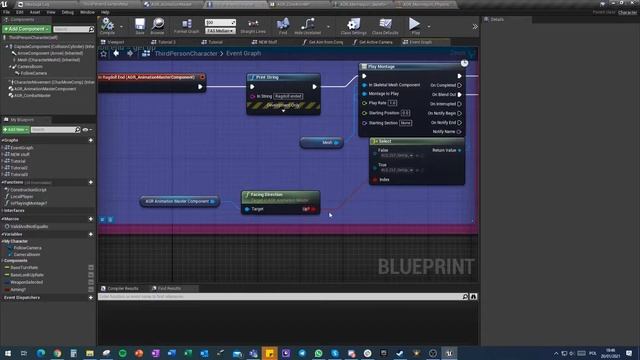Image resolution: width=640 pixels, height=360 pixels.
Task: Collapse the Variables section
Action: click(3, 234)
